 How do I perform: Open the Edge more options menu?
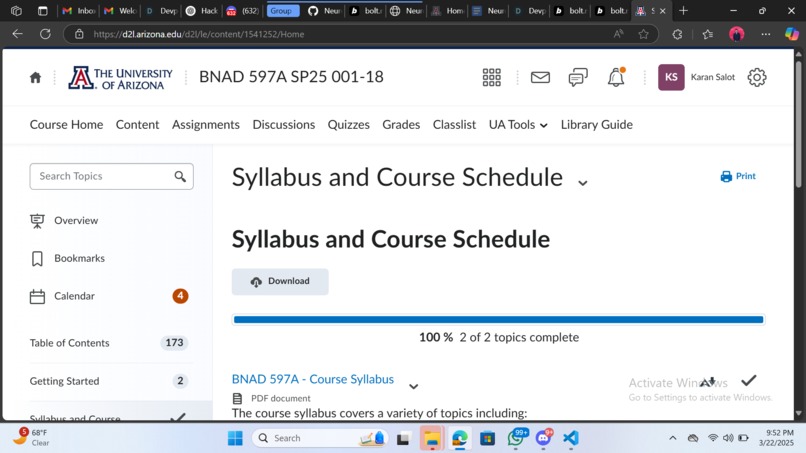pos(766,34)
